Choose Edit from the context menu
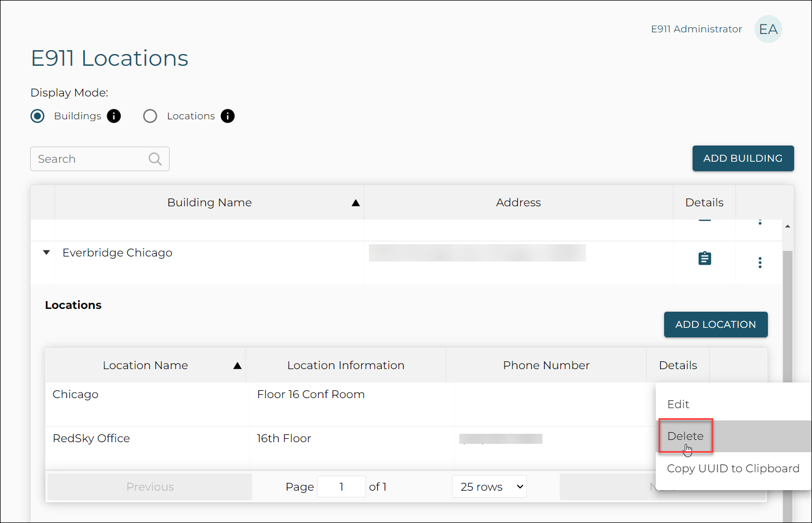Image resolution: width=812 pixels, height=523 pixels. pyautogui.click(x=678, y=404)
